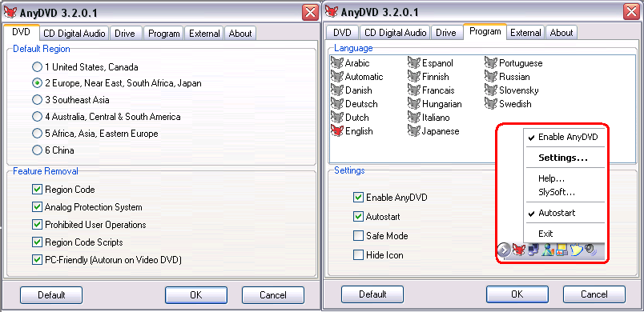Toggle Analog Protection System removal
Screen dimensions: 644x312
(37, 207)
